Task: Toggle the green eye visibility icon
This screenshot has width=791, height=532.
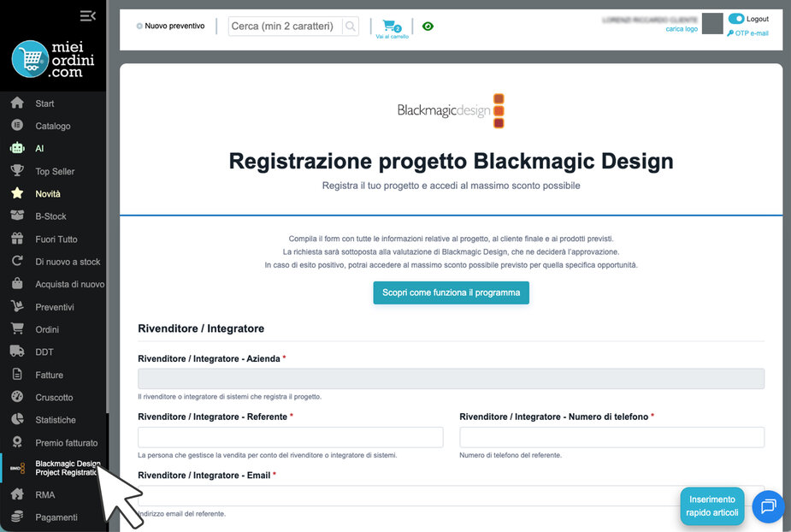Action: [428, 27]
